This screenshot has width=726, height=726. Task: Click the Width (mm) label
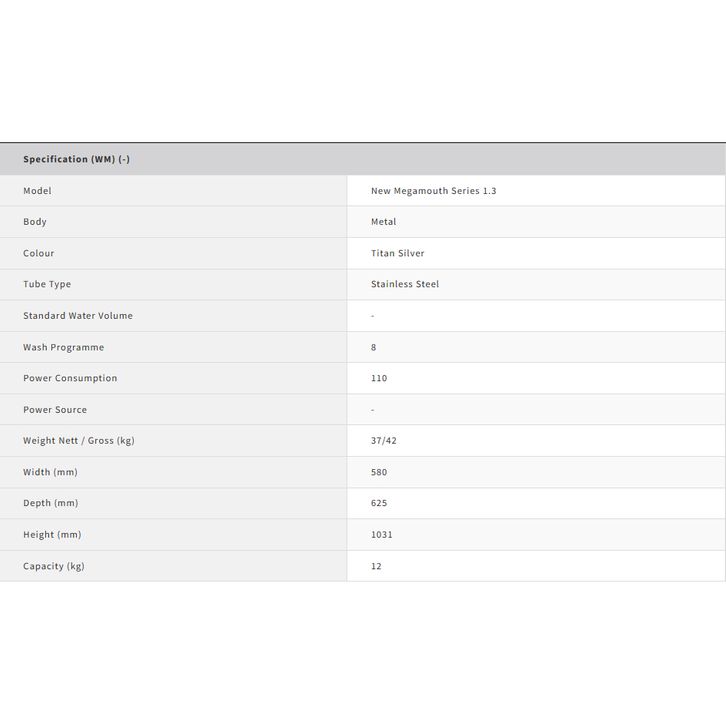tap(50, 472)
